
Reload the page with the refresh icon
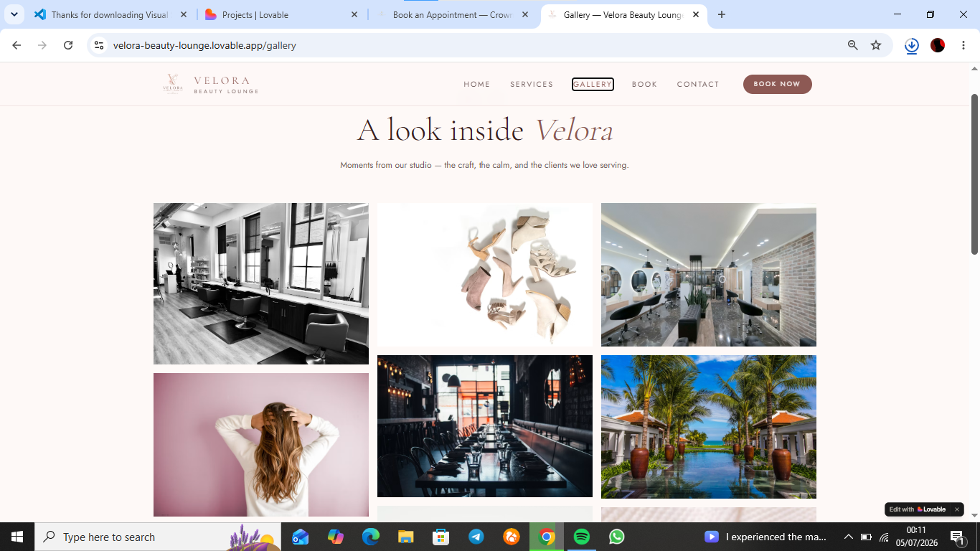[x=68, y=45]
